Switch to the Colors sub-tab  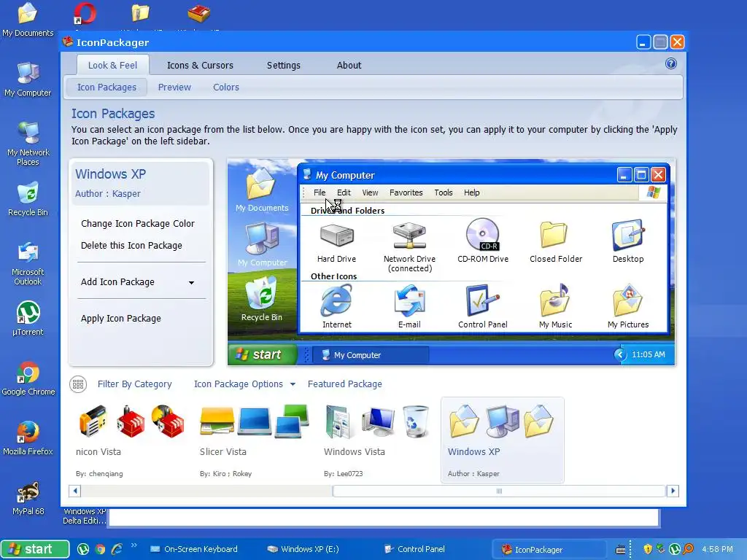tap(226, 87)
